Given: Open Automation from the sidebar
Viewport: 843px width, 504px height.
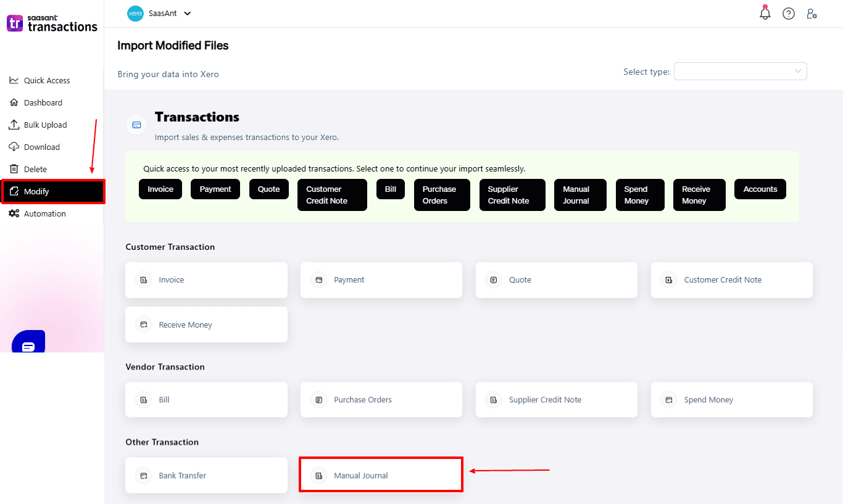Looking at the screenshot, I should 44,214.
